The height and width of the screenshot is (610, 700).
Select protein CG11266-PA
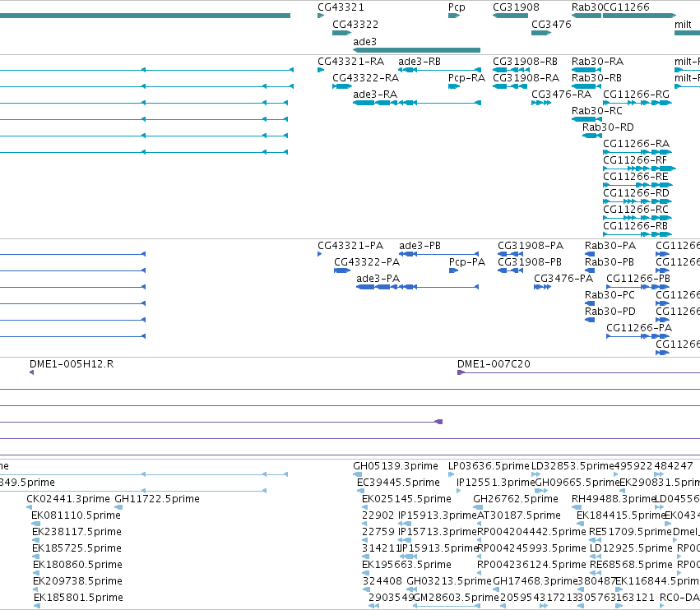click(x=637, y=336)
